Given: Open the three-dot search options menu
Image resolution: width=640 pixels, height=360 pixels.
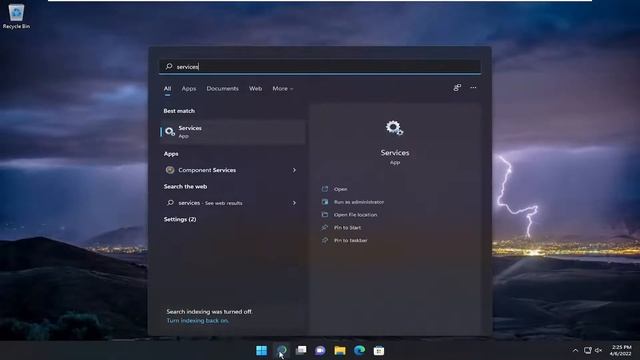Looking at the screenshot, I should coord(473,88).
